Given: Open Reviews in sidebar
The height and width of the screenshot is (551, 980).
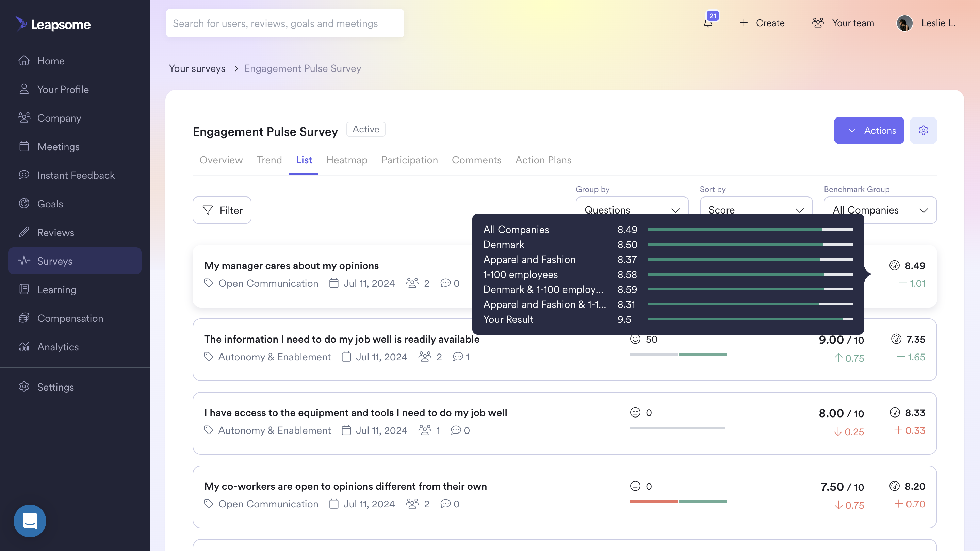Looking at the screenshot, I should point(75,232).
